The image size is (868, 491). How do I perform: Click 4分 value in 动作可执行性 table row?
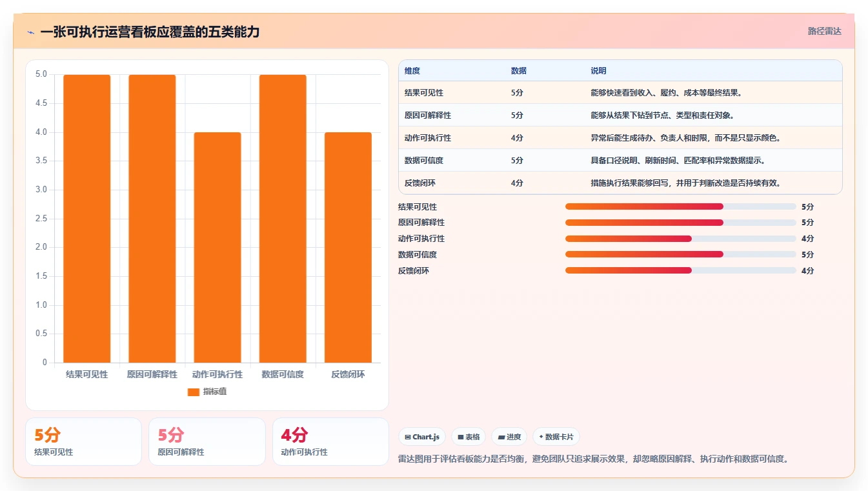pos(517,138)
